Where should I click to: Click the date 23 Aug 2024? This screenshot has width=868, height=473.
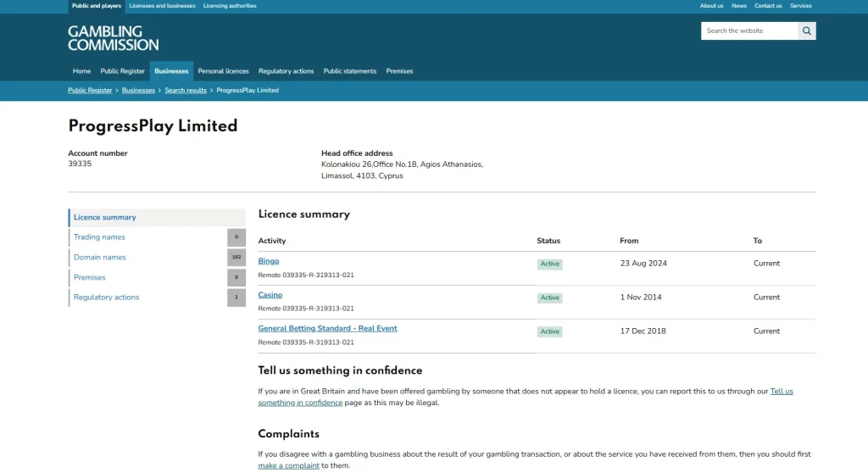[x=643, y=264]
